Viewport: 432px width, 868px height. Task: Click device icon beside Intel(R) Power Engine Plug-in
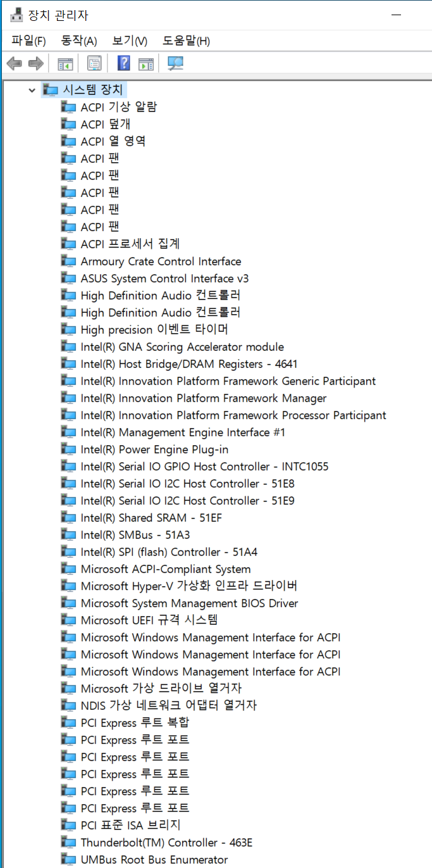tap(68, 449)
